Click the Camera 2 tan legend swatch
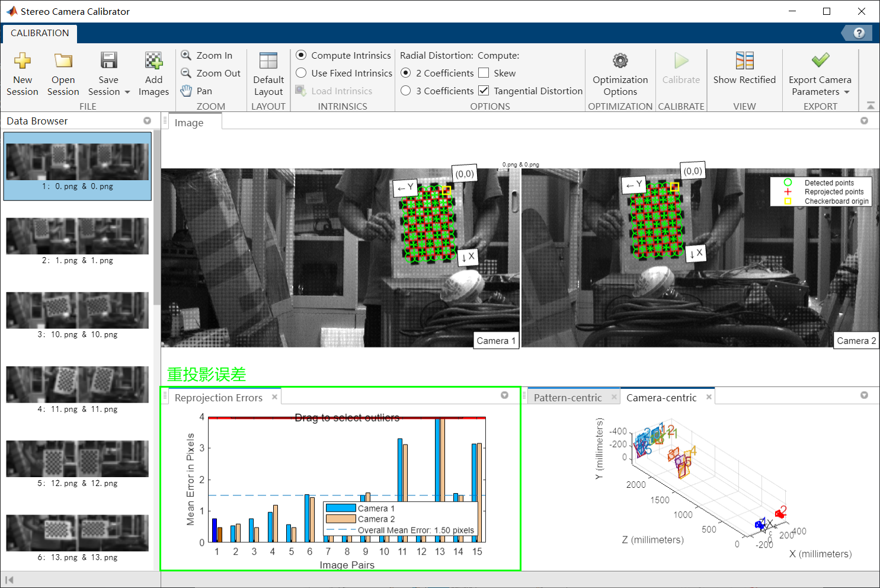The height and width of the screenshot is (588, 880). coord(341,519)
